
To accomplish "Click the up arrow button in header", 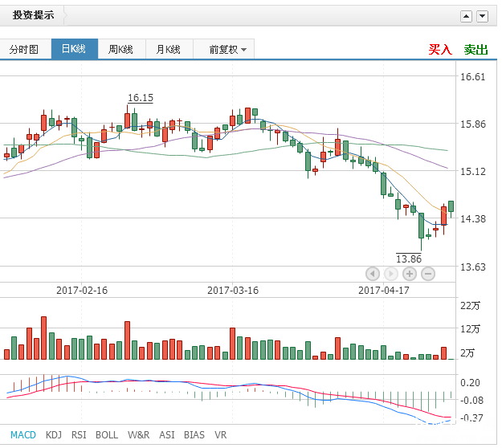I will (x=466, y=16).
